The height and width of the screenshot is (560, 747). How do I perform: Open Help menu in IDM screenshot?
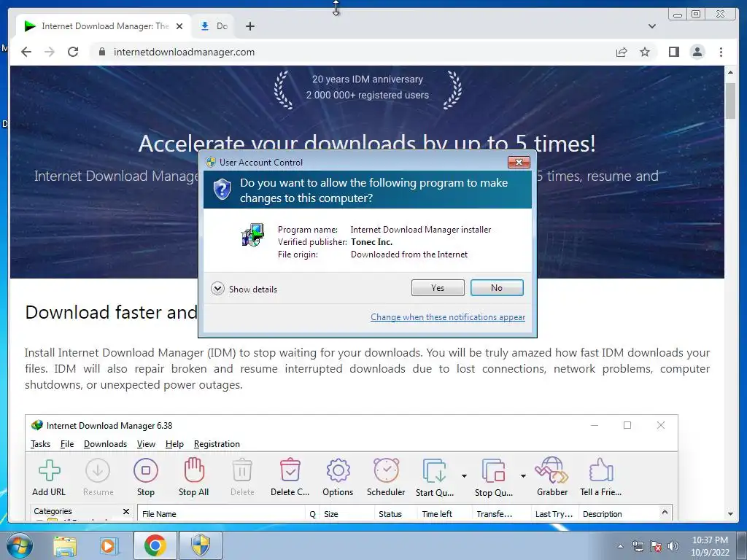click(174, 444)
